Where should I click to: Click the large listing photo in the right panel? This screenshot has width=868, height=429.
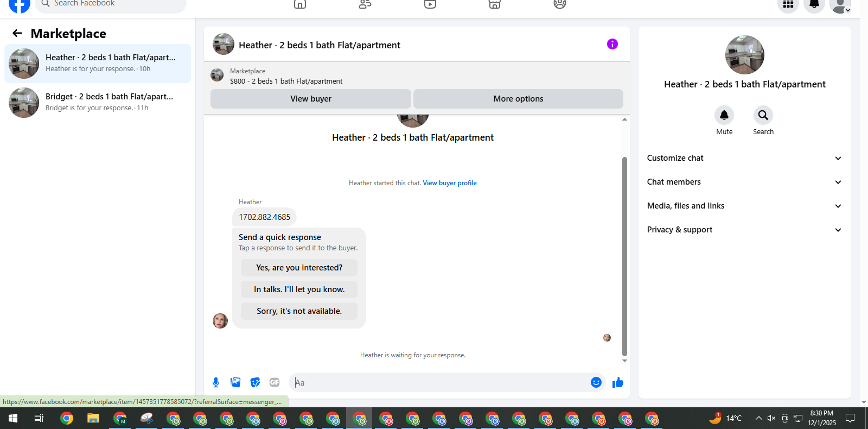click(745, 55)
